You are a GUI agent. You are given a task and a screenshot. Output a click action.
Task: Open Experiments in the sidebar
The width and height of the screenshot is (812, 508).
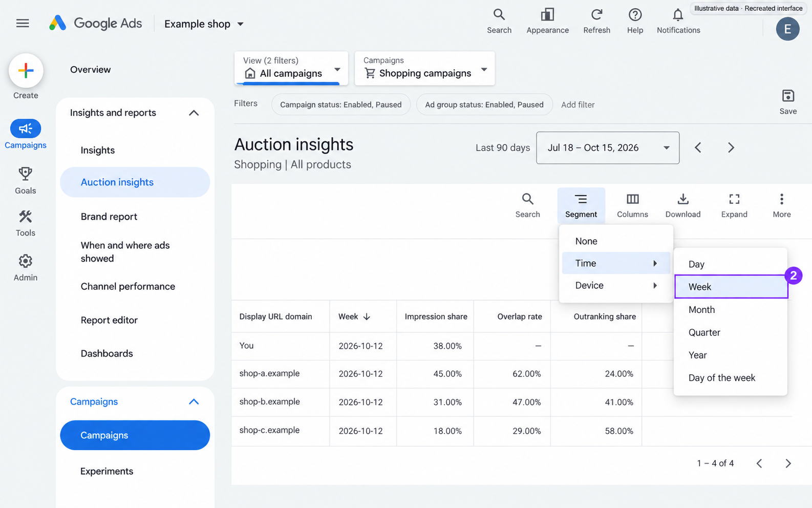point(106,471)
